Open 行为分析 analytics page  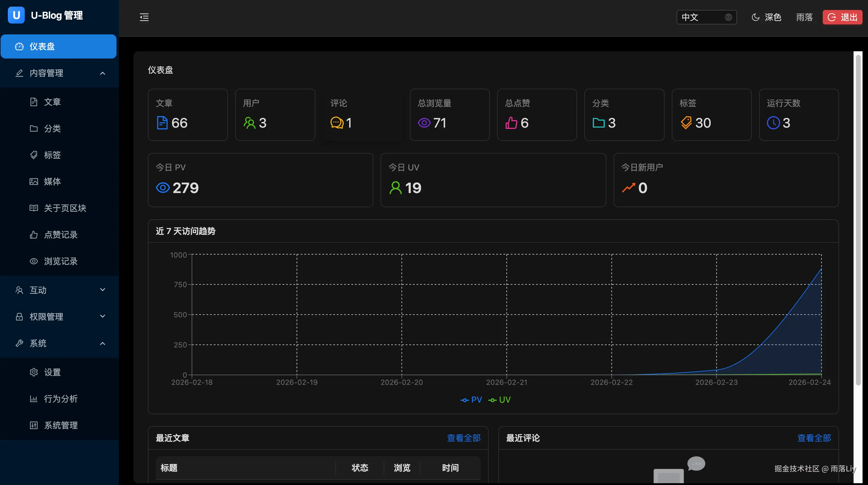(x=61, y=399)
